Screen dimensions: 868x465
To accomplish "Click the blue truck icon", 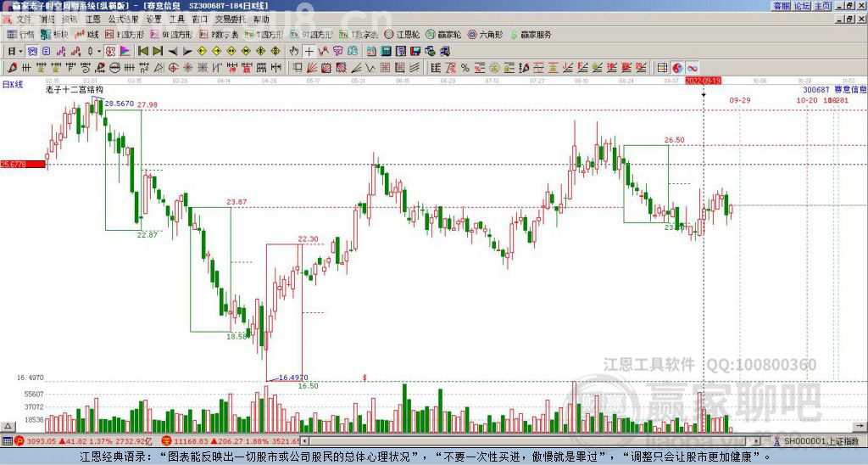I will pos(444,52).
